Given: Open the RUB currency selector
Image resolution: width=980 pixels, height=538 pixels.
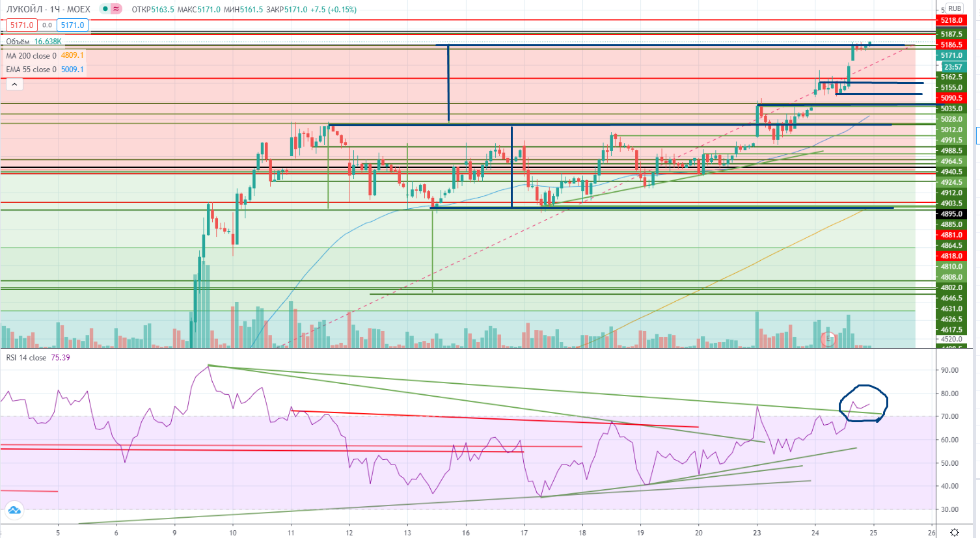Looking at the screenshot, I should (x=954, y=8).
